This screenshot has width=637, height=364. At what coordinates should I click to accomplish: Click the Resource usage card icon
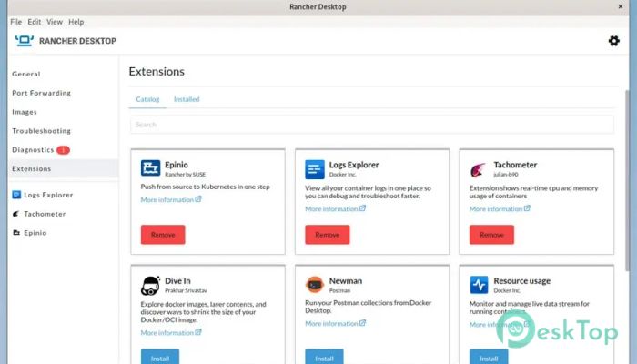[479, 285]
